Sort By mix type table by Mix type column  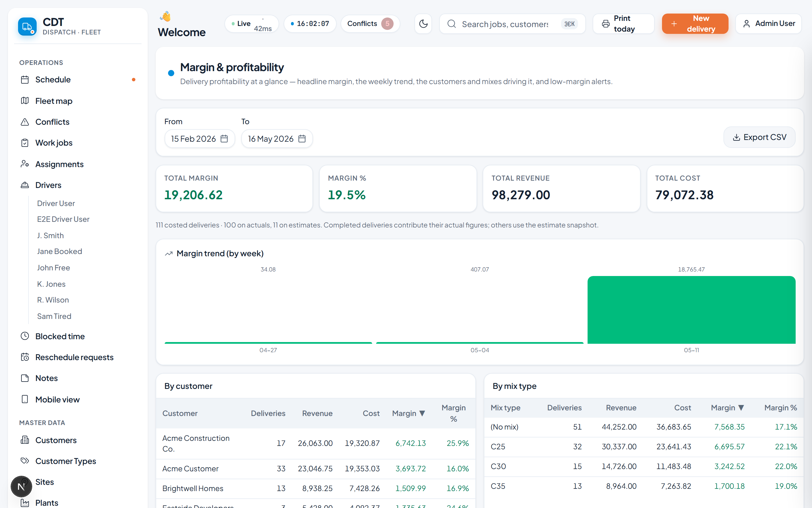tap(505, 408)
